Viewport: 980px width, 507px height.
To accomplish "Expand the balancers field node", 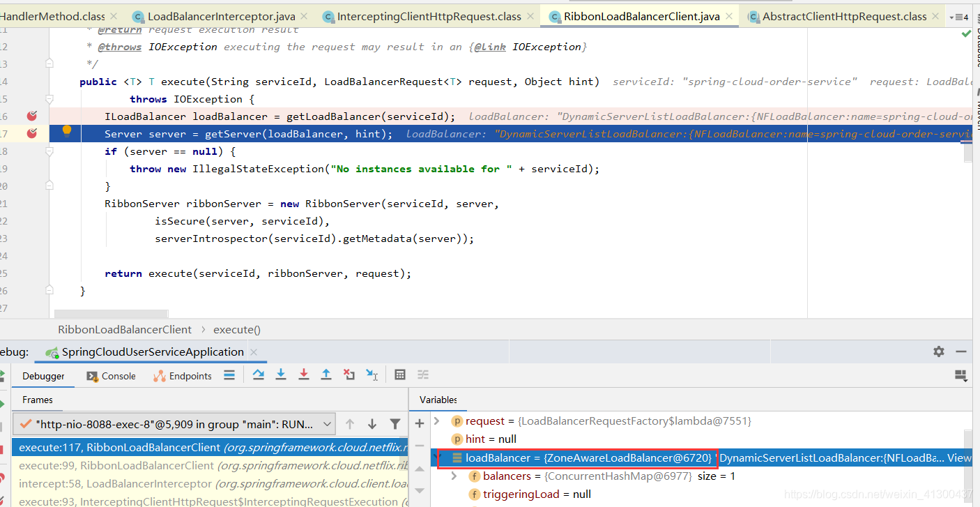I will point(454,476).
